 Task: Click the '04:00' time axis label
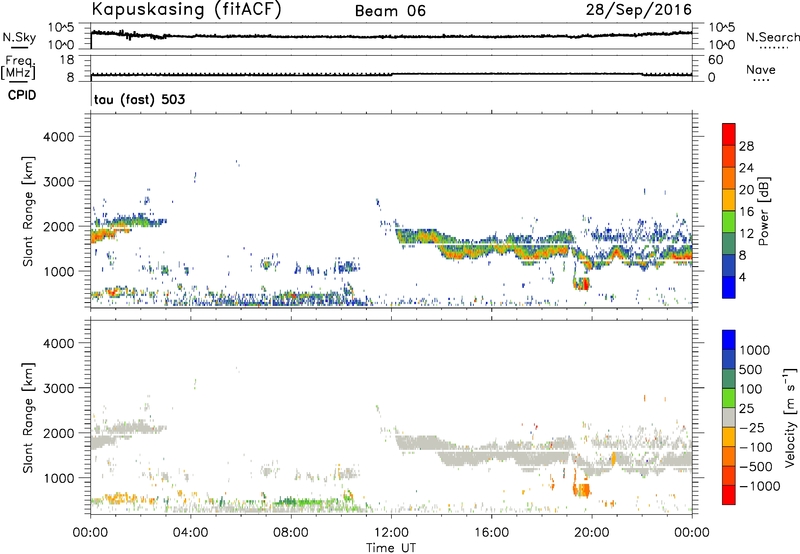(190, 533)
